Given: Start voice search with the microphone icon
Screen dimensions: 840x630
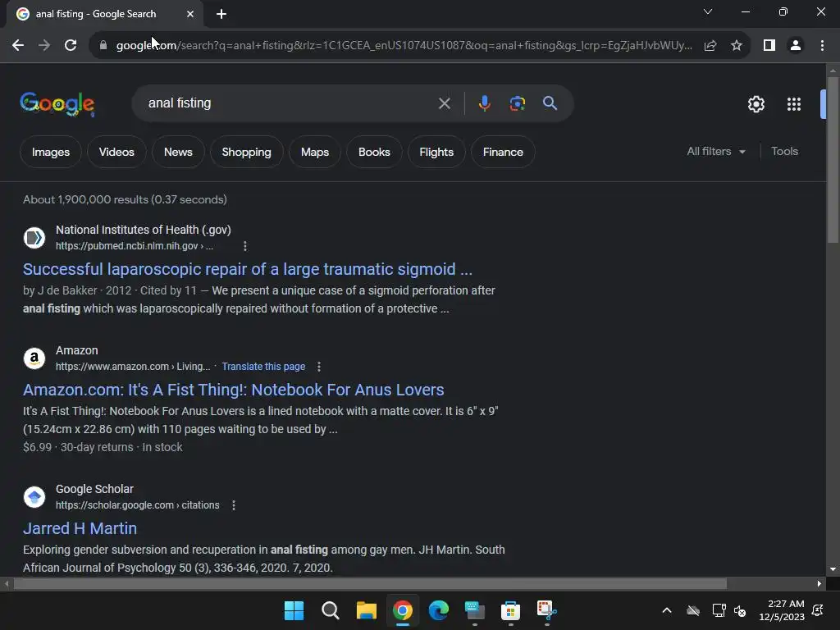Looking at the screenshot, I should tap(484, 103).
